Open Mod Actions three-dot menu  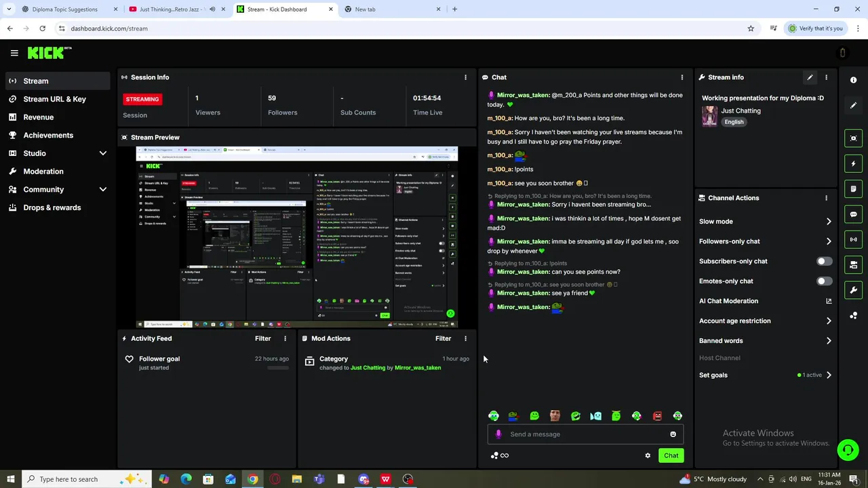point(465,338)
